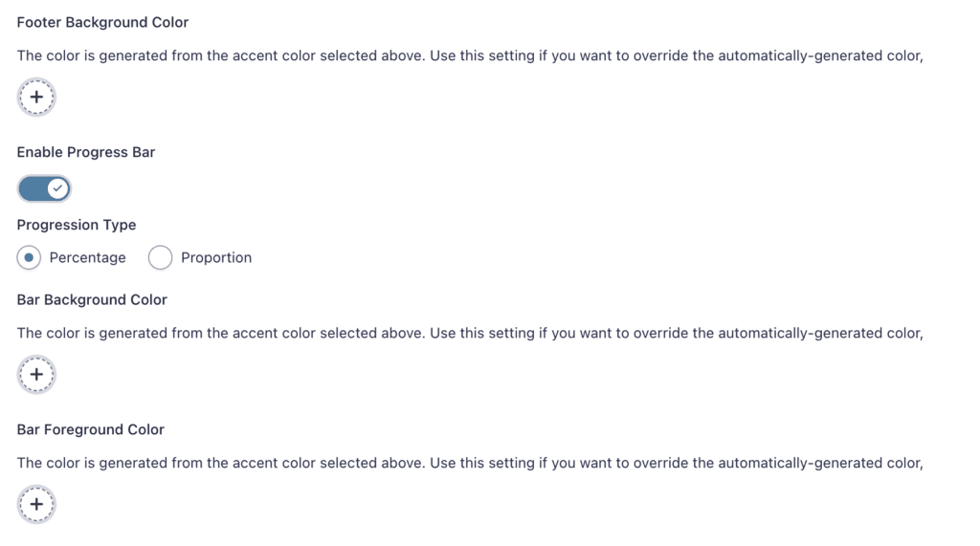The width and height of the screenshot is (980, 546).
Task: Click description text under Footer Background Color
Action: click(470, 55)
